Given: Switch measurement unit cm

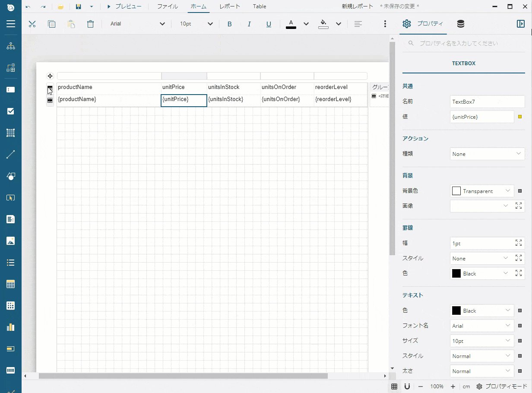Looking at the screenshot, I should [466, 387].
